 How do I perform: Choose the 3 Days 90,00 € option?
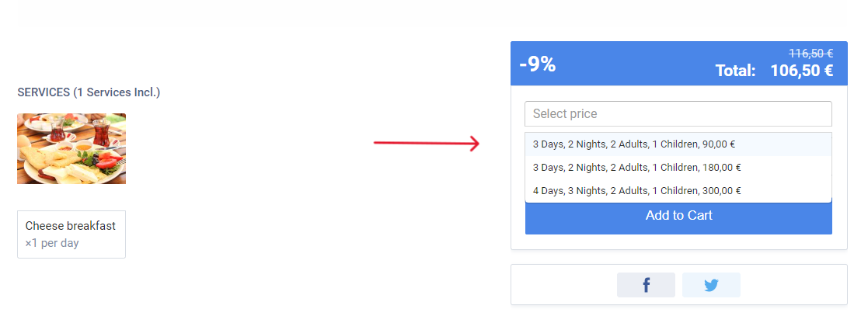pyautogui.click(x=678, y=144)
